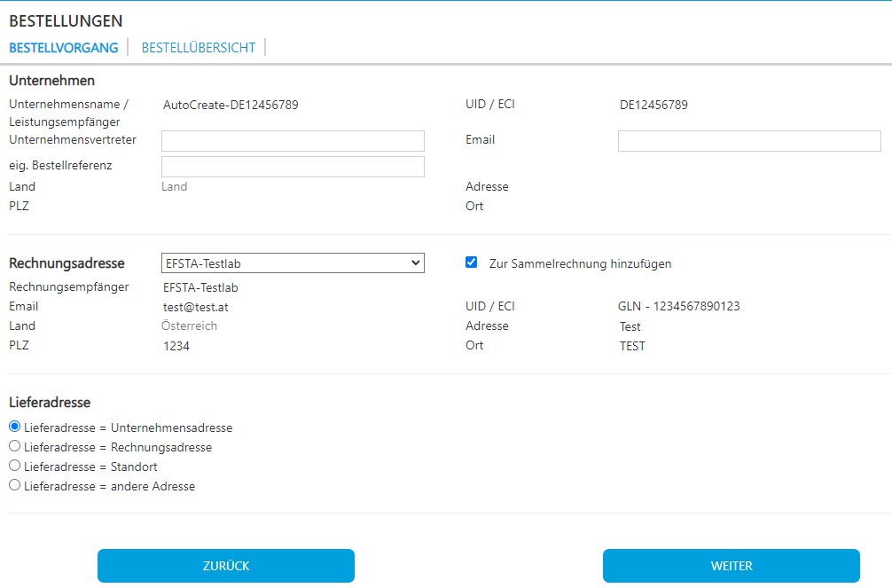This screenshot has width=892, height=588.
Task: Click the company Land placeholder field
Action: [x=175, y=187]
